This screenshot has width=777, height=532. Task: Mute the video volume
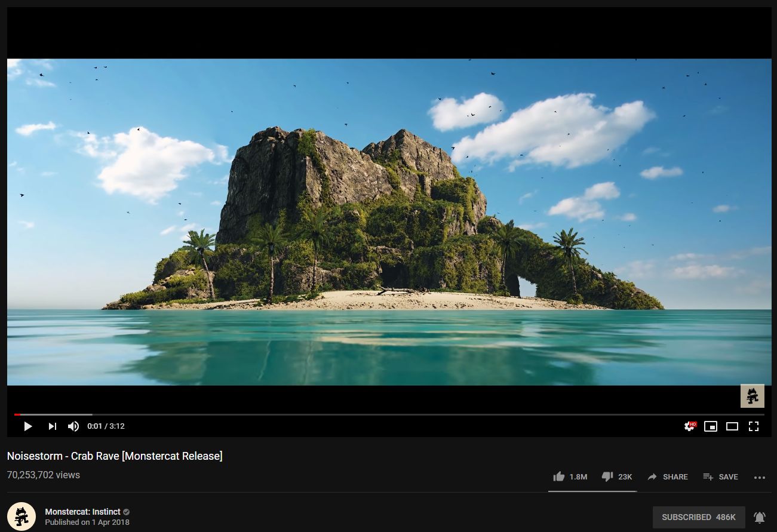tap(73, 426)
